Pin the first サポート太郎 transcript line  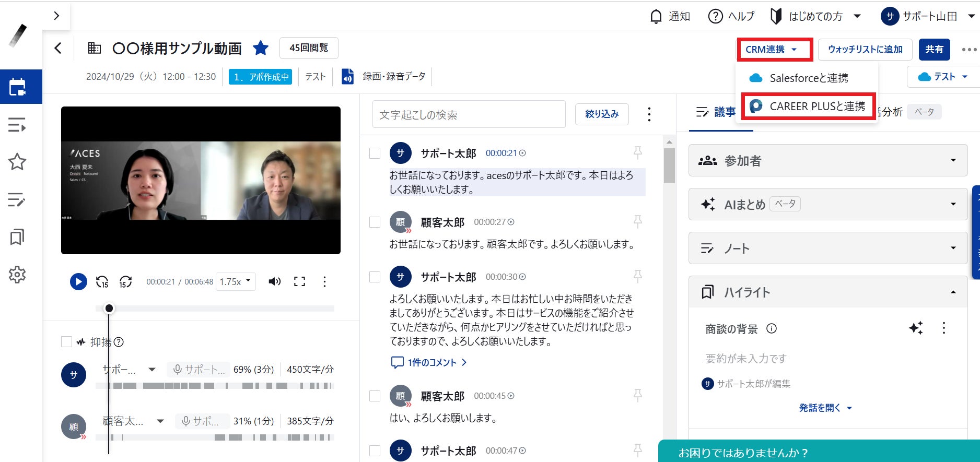click(637, 152)
